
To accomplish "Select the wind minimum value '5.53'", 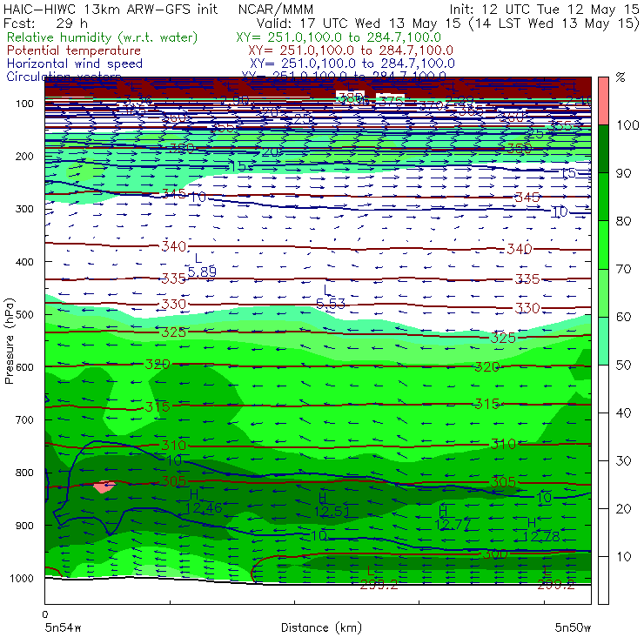I will [331, 304].
